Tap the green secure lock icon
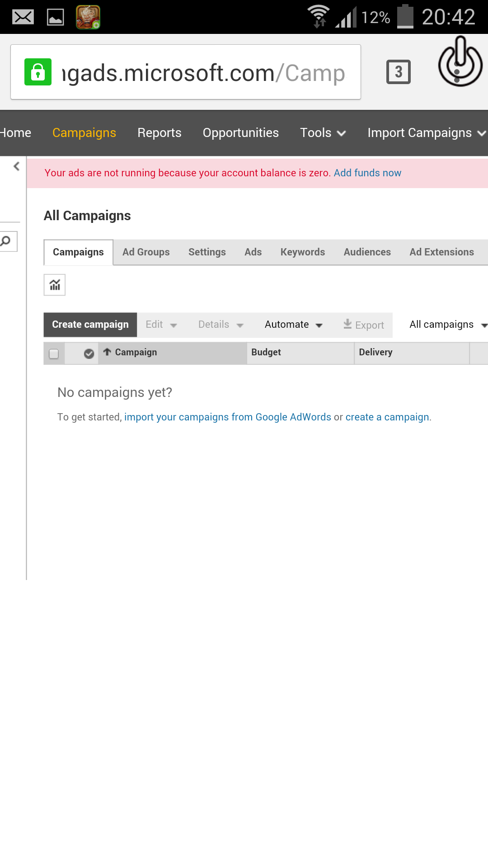488x868 pixels. point(38,72)
